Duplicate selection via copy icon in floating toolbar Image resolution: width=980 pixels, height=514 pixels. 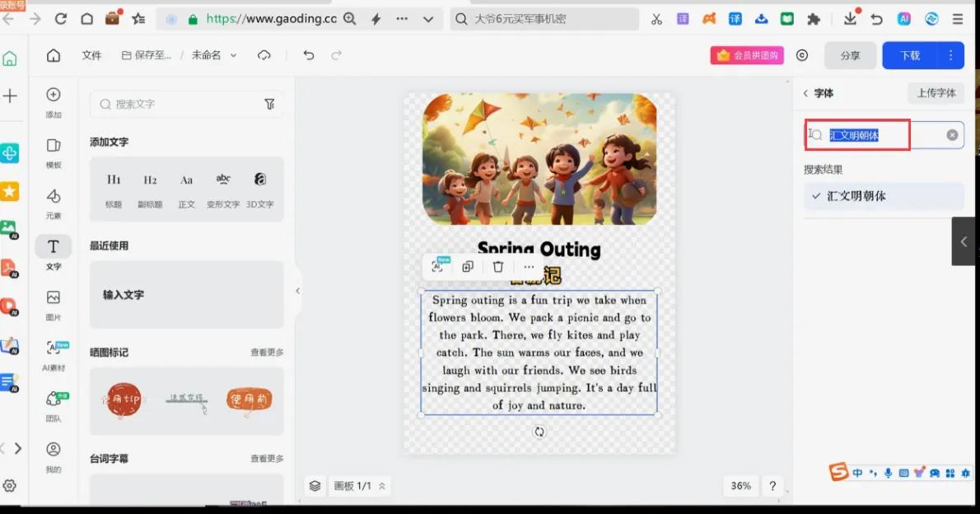[469, 266]
